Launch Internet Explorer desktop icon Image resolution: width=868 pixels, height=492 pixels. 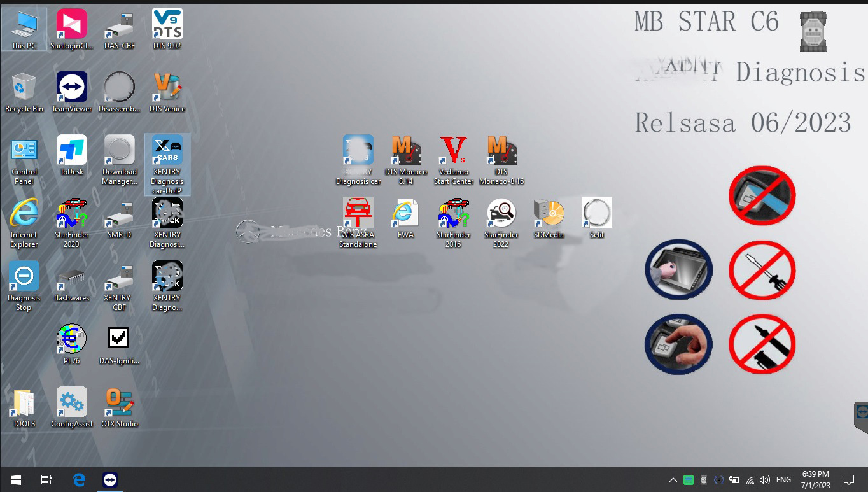[24, 223]
